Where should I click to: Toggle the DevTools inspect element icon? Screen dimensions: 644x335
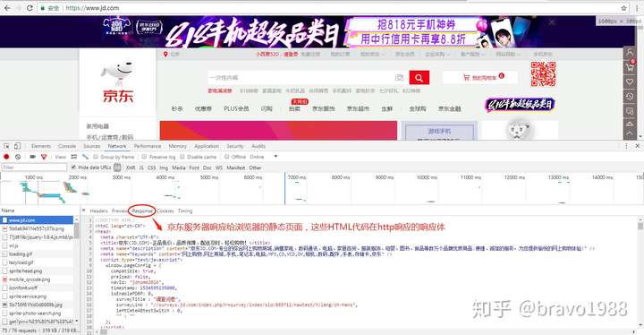tap(6, 146)
